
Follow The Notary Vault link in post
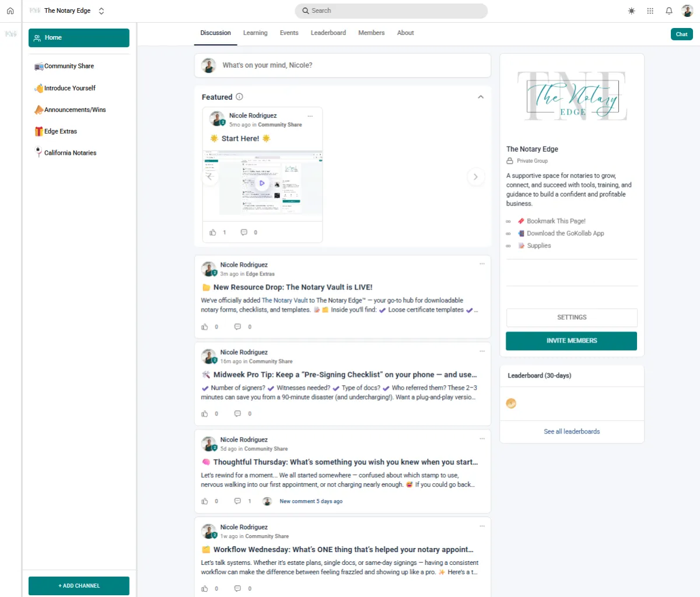tap(285, 301)
